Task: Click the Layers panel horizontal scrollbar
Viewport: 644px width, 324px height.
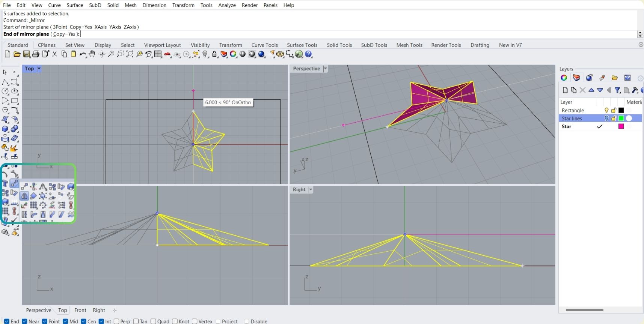Action: [x=584, y=310]
